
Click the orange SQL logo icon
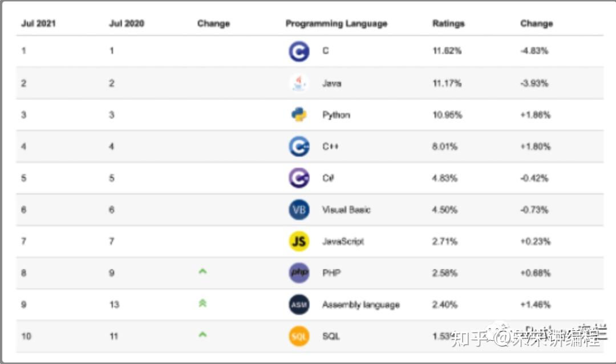coord(299,336)
